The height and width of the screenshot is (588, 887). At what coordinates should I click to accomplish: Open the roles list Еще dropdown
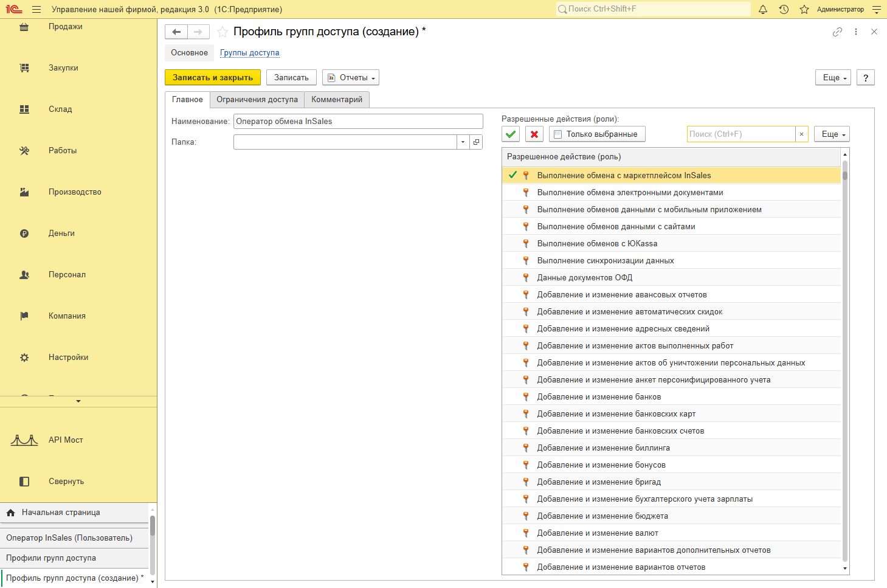click(832, 134)
